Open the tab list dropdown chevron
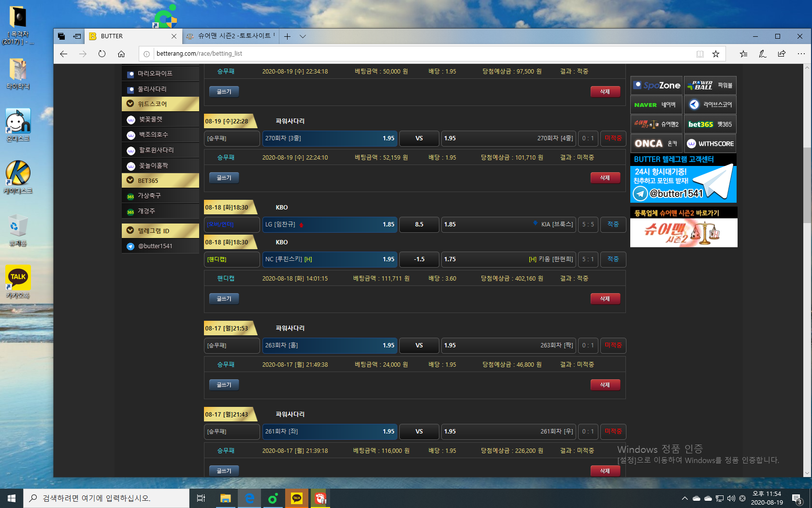The image size is (812, 508). pos(303,36)
